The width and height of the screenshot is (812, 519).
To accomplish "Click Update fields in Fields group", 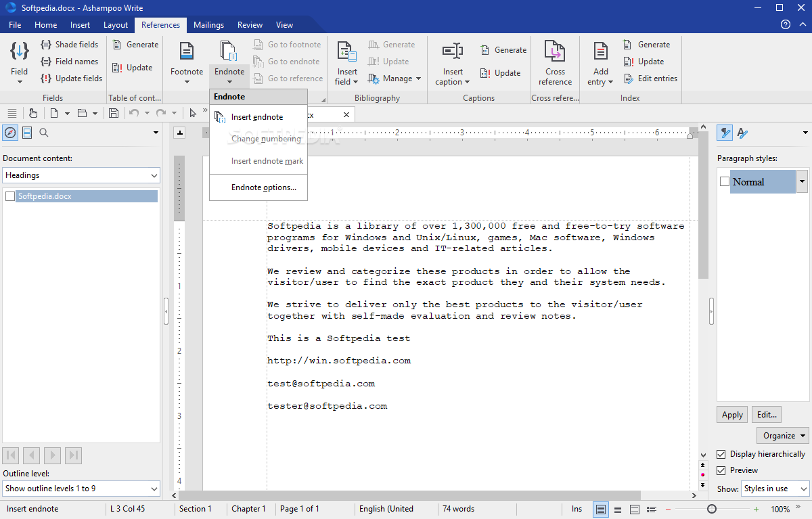I will click(x=71, y=78).
